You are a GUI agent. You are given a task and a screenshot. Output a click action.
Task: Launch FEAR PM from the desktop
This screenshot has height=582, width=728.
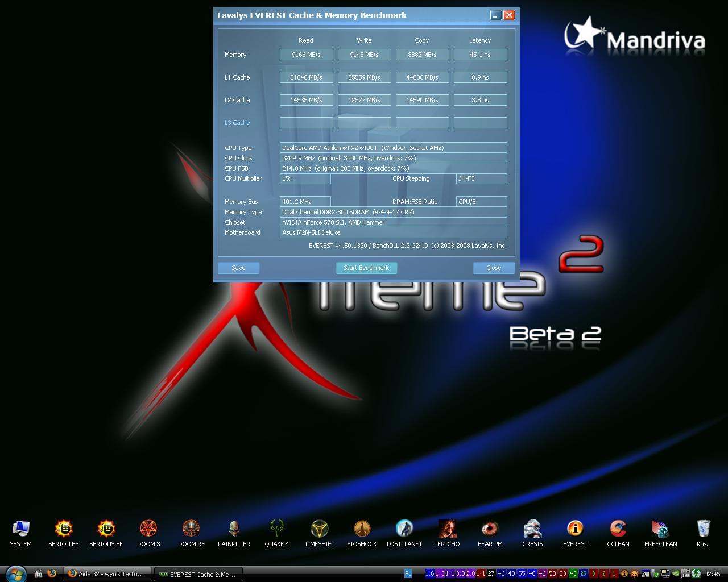[x=490, y=533]
